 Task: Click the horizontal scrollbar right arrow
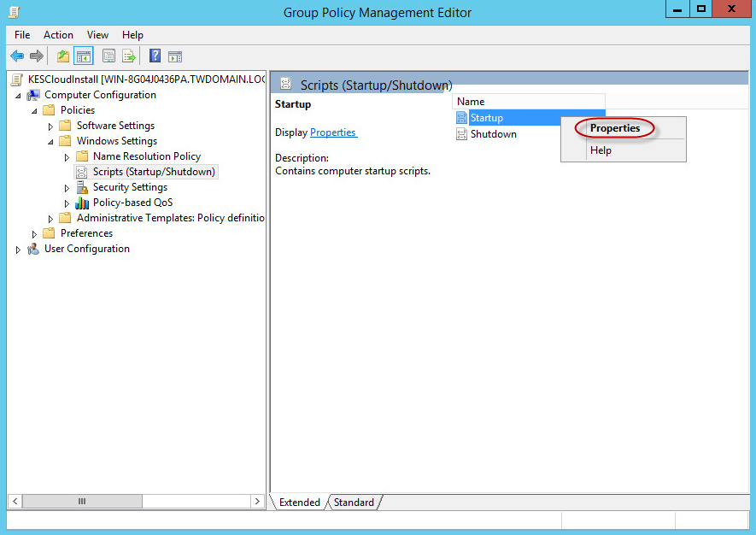coord(257,502)
